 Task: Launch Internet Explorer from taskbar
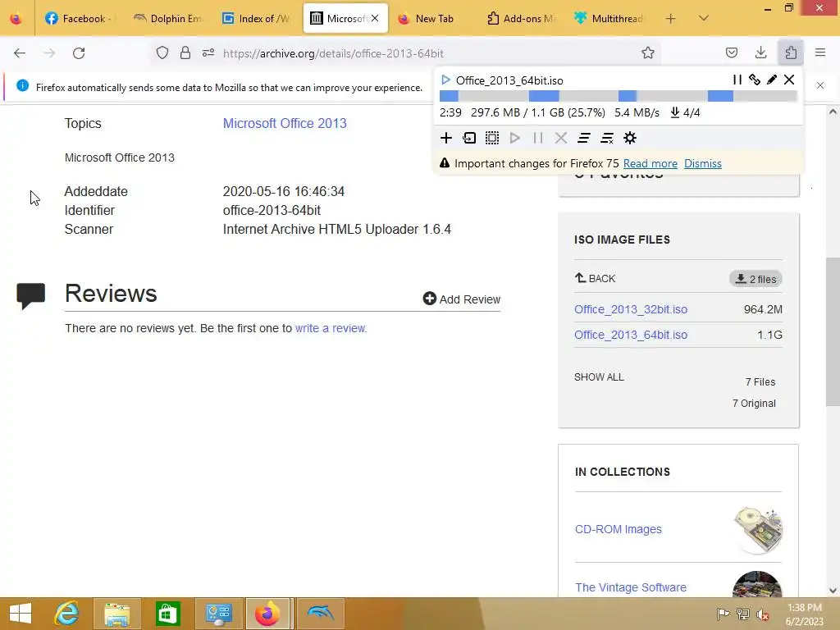click(x=66, y=614)
